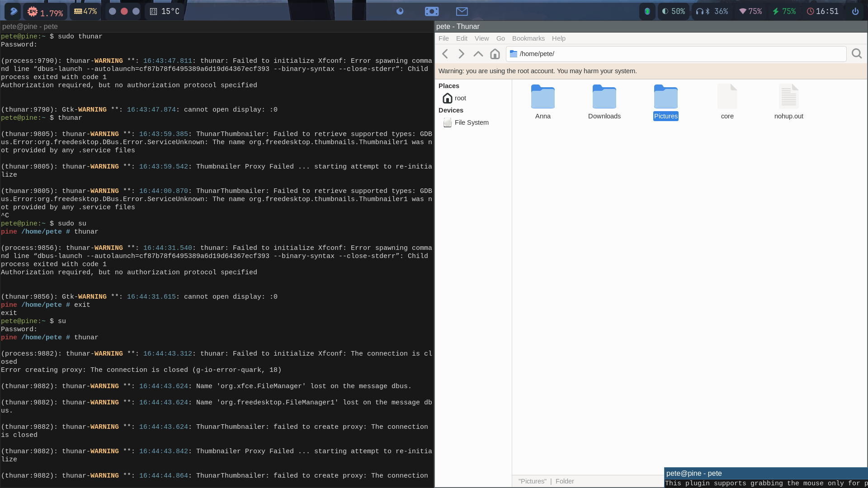868x488 pixels.
Task: Switch to the red workspace dot
Action: (124, 12)
